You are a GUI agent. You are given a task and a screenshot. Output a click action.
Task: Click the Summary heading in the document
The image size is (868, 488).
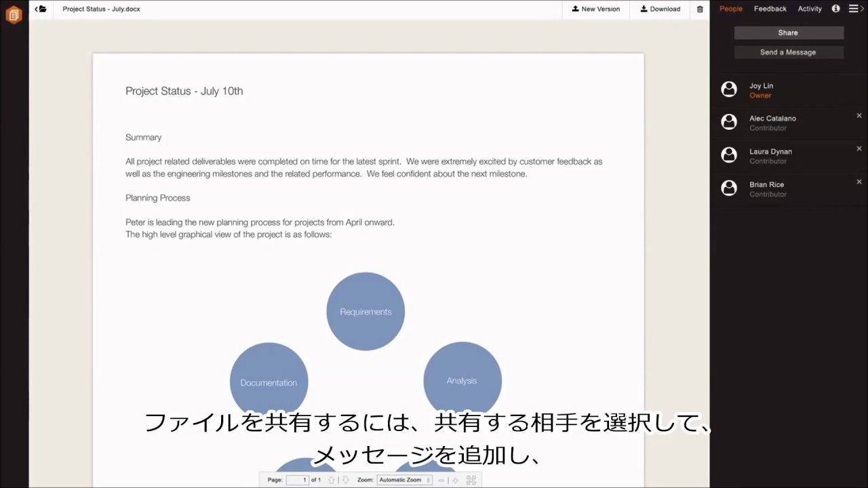click(143, 137)
